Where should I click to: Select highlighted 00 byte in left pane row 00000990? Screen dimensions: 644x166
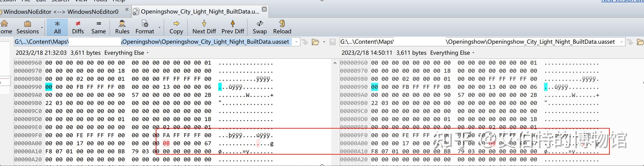coord(49,87)
